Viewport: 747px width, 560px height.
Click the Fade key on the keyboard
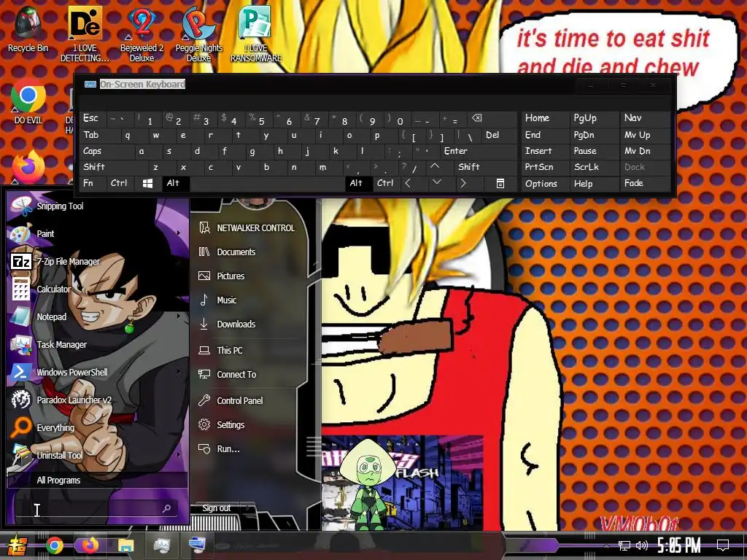pyautogui.click(x=645, y=183)
